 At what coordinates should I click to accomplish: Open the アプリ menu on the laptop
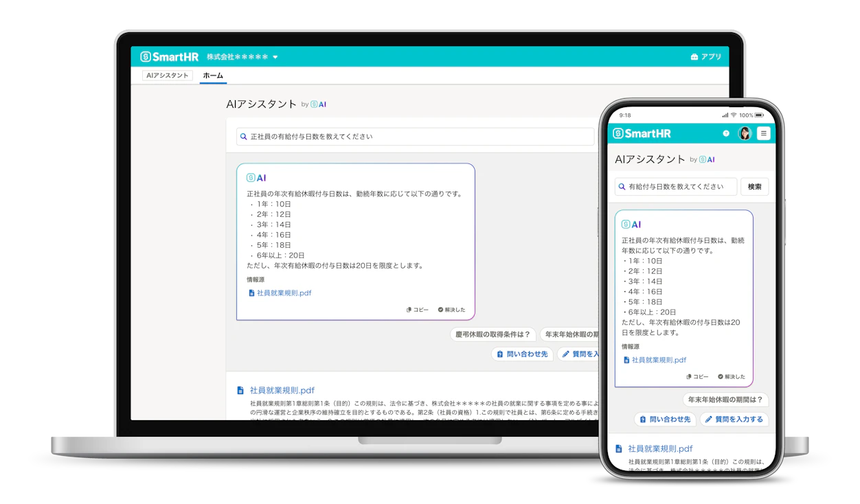[x=706, y=57]
